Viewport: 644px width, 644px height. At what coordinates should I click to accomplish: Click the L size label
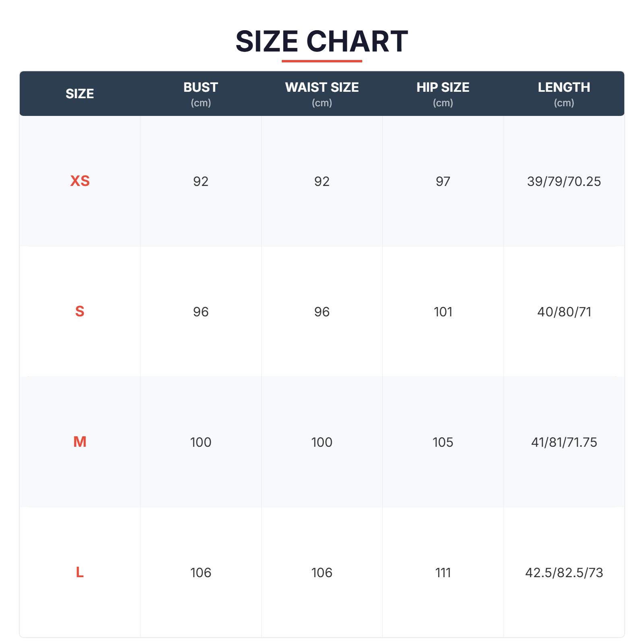[x=80, y=572]
